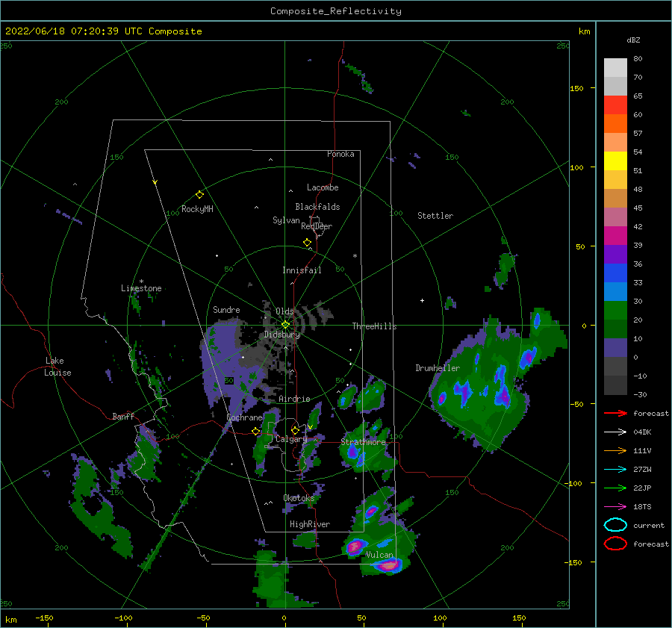The width and height of the screenshot is (672, 628).
Task: Click the yellow diamond marker above Calgary label
Action: click(x=295, y=430)
